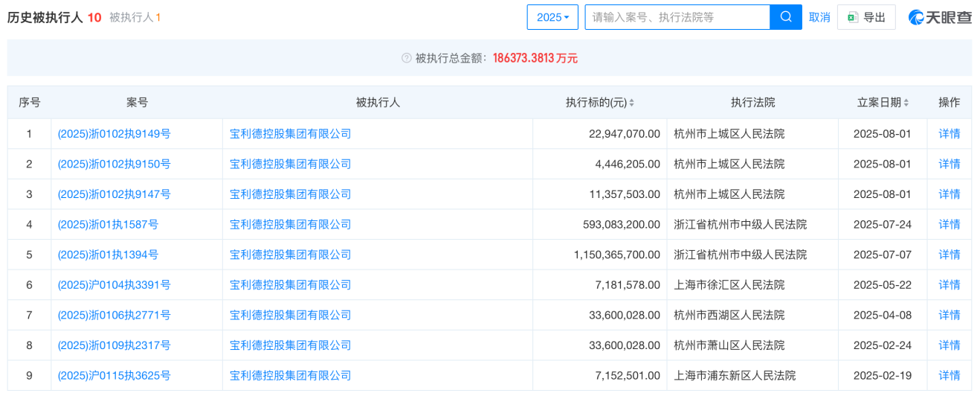Click the Excel 导出 export button
Image resolution: width=980 pixels, height=396 pixels.
click(x=866, y=17)
